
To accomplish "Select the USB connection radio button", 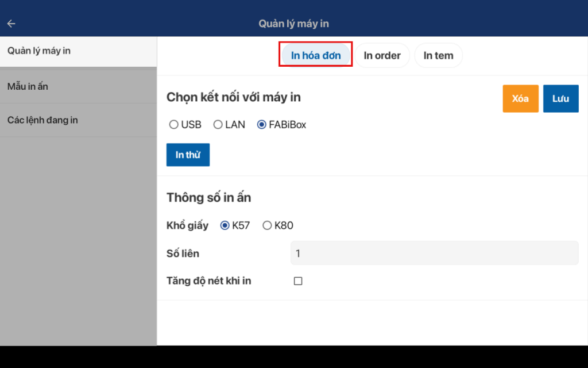I will 174,125.
